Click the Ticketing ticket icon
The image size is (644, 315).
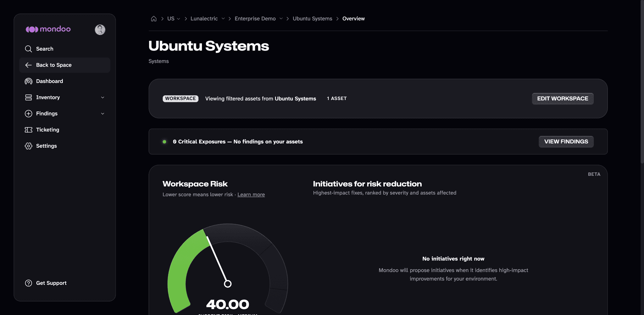pyautogui.click(x=28, y=130)
